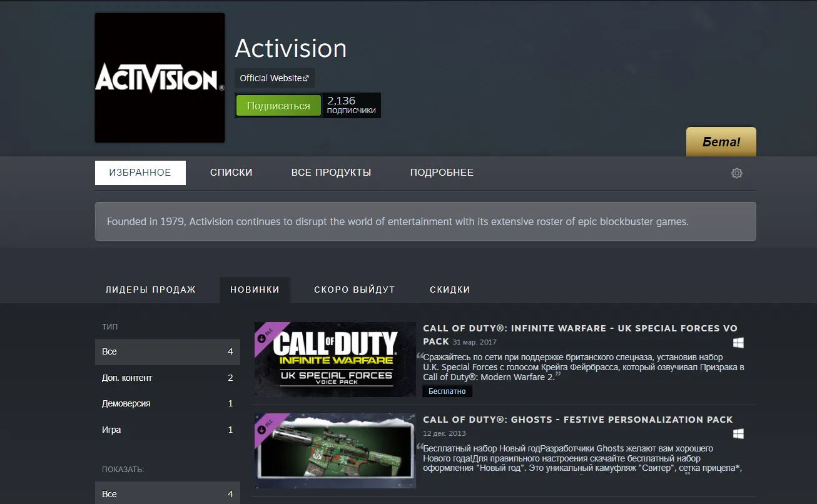Select the НОВИНКИ tab
The height and width of the screenshot is (504, 817).
pyautogui.click(x=255, y=290)
